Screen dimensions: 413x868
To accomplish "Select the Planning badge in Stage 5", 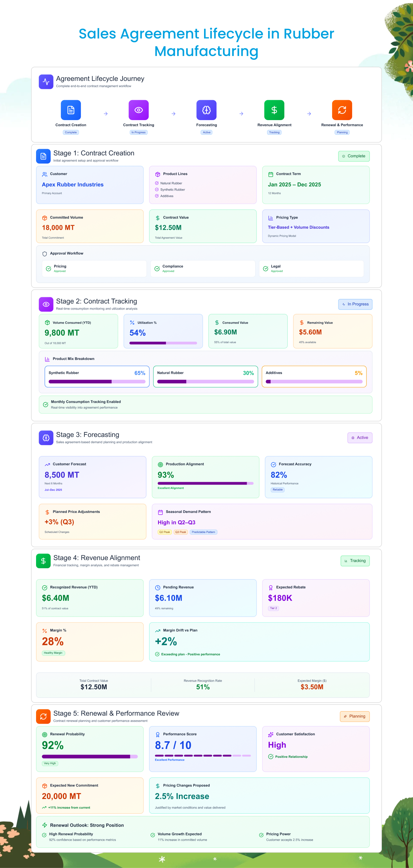I will [354, 716].
